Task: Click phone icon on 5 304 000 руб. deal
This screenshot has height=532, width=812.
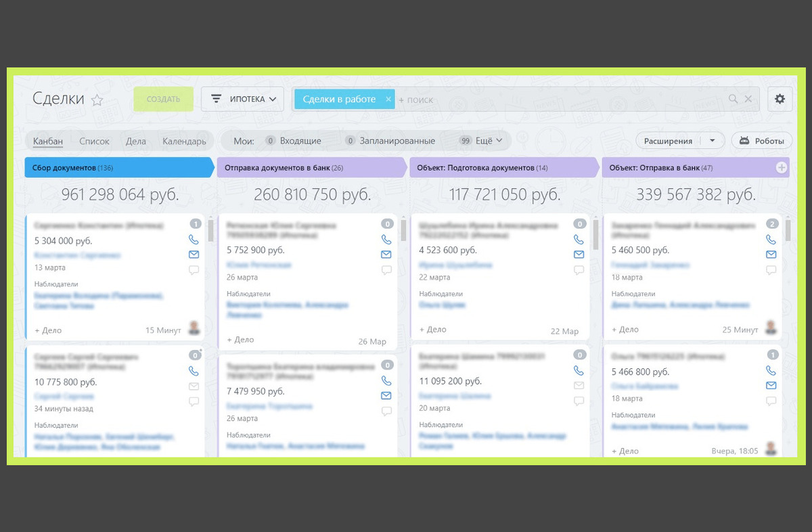Action: point(194,240)
